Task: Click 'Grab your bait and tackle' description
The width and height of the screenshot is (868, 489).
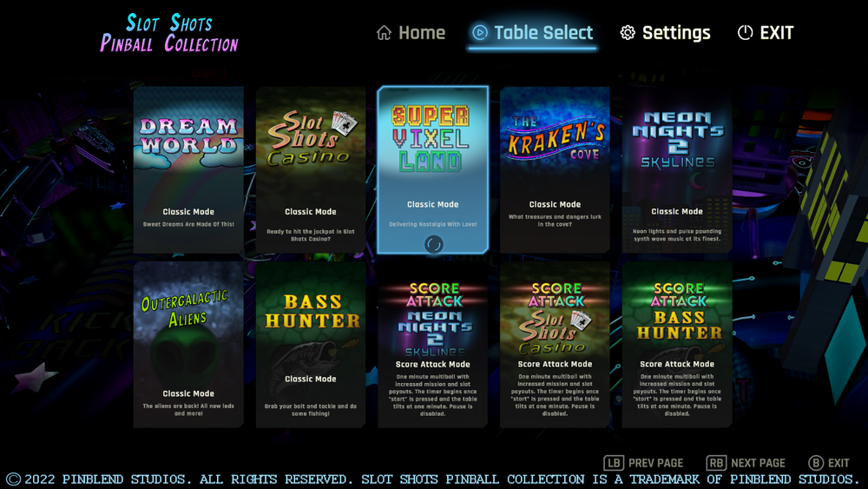Action: 311,409
